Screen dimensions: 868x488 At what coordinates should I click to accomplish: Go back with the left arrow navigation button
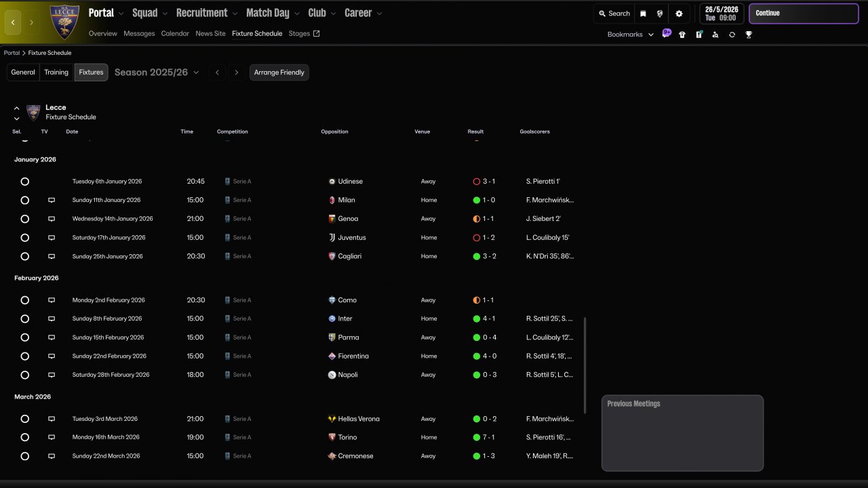click(13, 22)
